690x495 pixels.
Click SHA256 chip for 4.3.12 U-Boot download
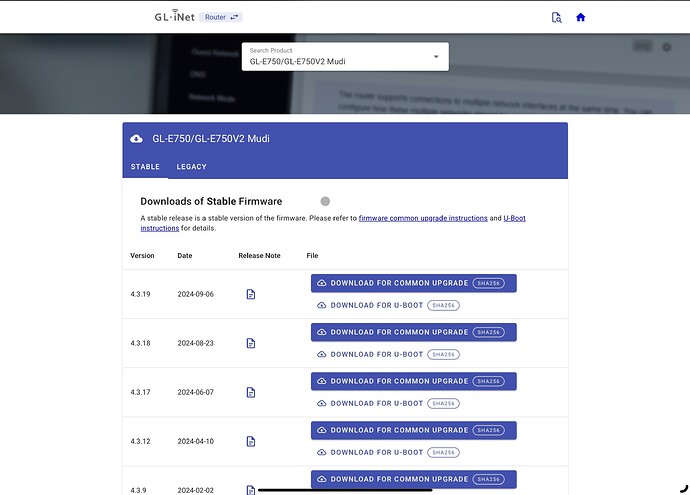tap(442, 452)
